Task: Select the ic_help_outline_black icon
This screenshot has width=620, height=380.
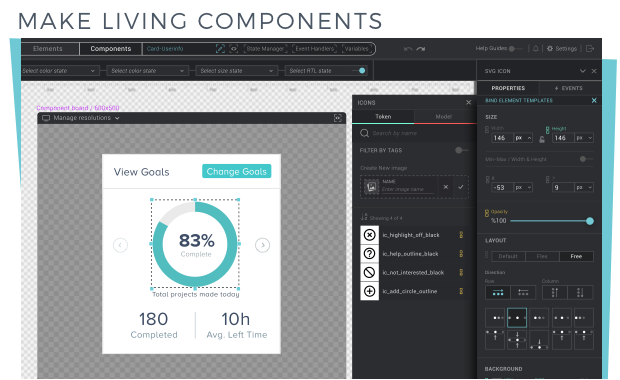Action: tap(410, 254)
